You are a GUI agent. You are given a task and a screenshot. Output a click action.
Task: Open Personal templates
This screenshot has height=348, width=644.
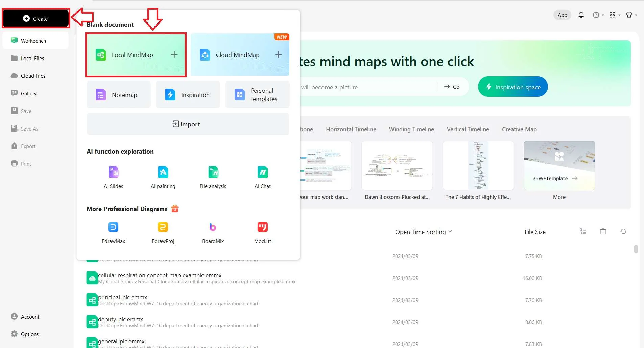pyautogui.click(x=257, y=95)
